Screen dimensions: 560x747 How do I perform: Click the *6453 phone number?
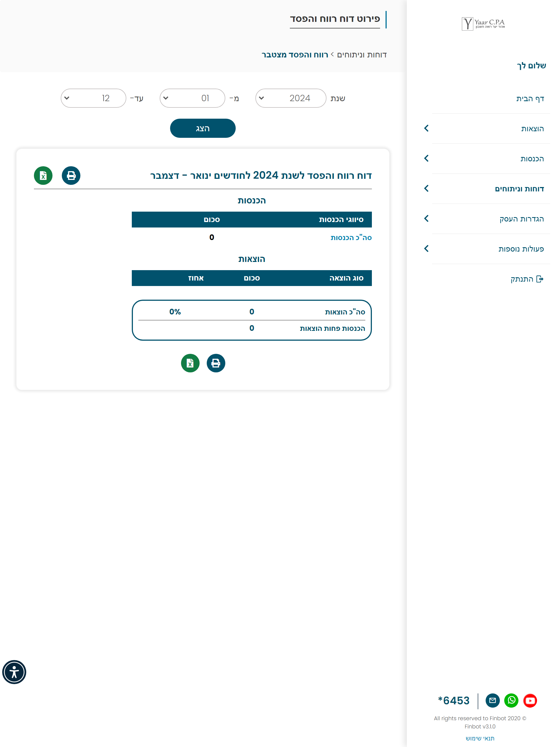[x=454, y=701]
